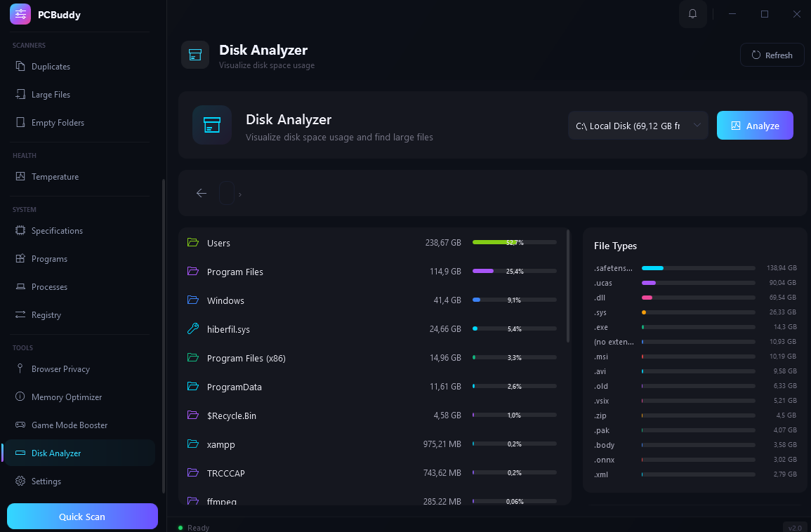The height and width of the screenshot is (532, 811).
Task: View system Specifications
Action: [x=58, y=230]
